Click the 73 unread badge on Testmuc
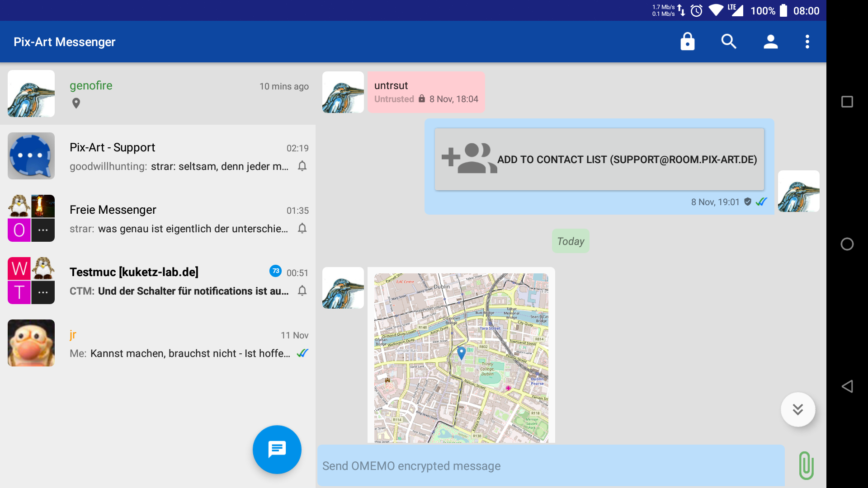Viewport: 868px width, 488px height. click(275, 271)
